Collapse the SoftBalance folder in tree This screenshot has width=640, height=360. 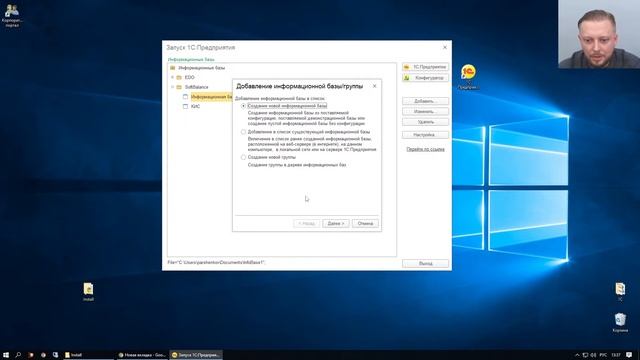(x=172, y=87)
